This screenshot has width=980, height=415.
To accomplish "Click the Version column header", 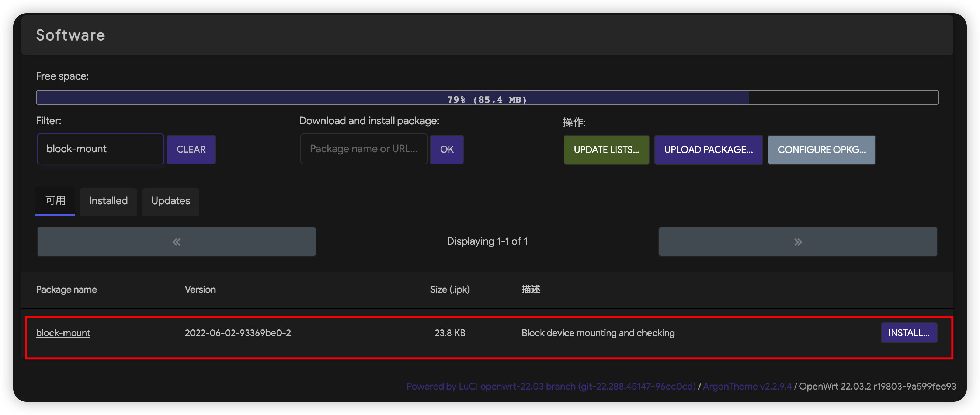I will 200,289.
